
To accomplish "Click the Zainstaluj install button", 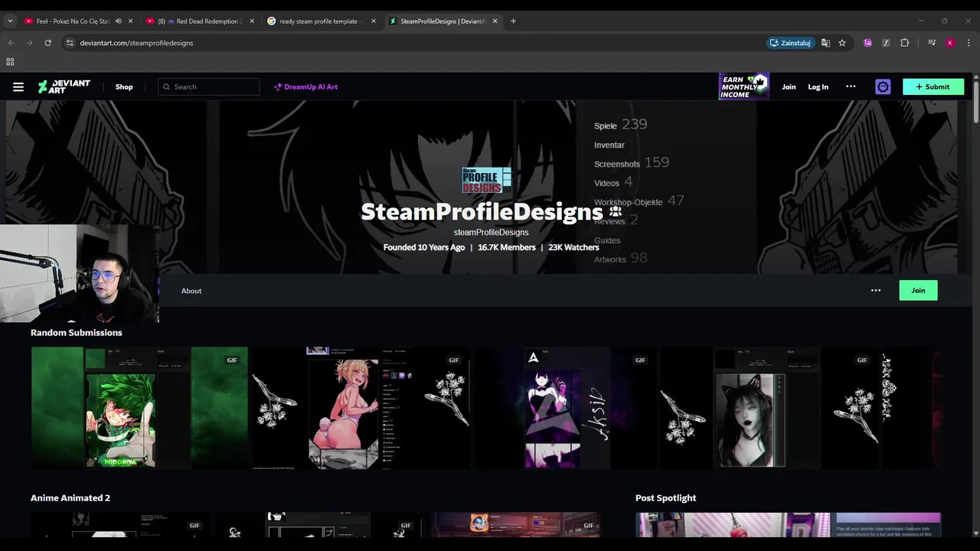I will click(790, 43).
